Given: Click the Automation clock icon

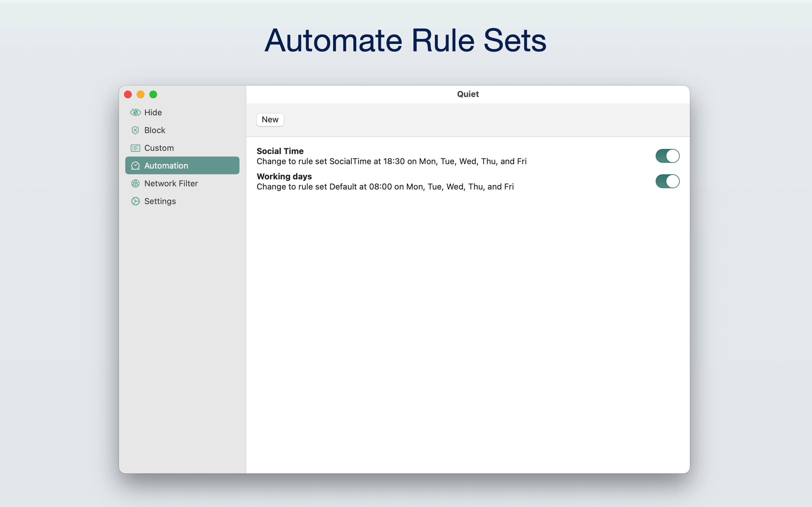Looking at the screenshot, I should point(135,166).
